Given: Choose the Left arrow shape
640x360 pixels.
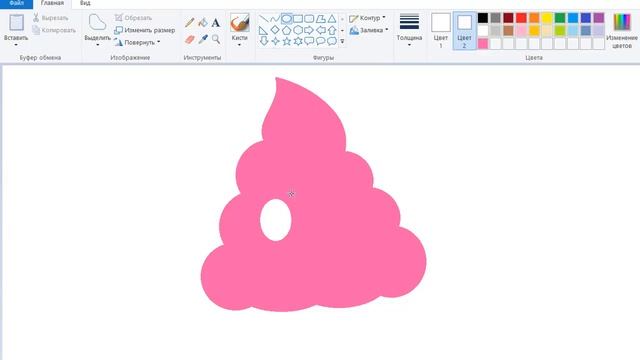Looking at the screenshot, I should pos(321,30).
